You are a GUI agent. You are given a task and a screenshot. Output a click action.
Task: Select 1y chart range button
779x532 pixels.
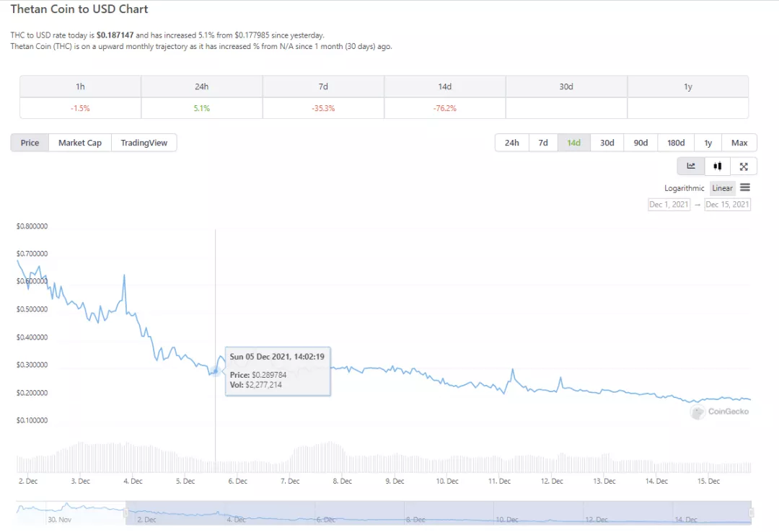708,143
